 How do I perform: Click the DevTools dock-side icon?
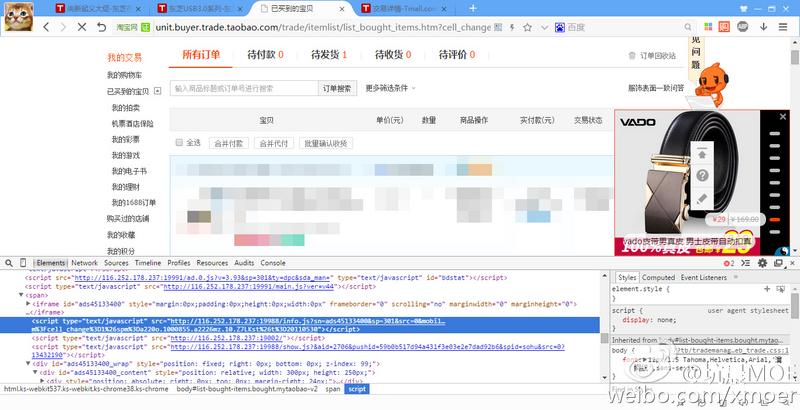[x=778, y=263]
